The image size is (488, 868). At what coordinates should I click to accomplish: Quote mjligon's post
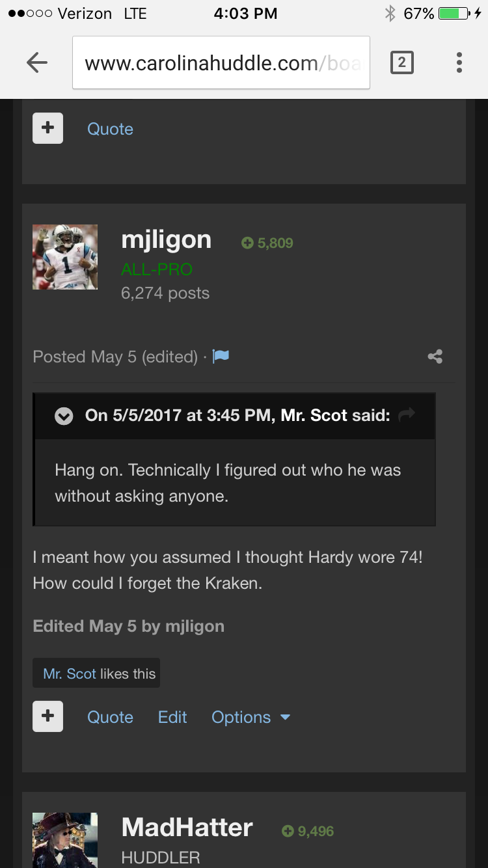pyautogui.click(x=110, y=717)
